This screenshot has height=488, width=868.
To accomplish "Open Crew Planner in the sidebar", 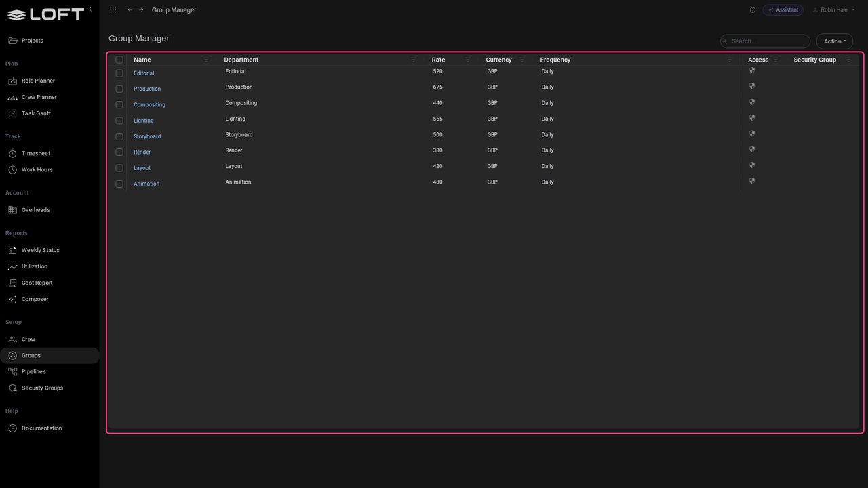I will pyautogui.click(x=50, y=97).
